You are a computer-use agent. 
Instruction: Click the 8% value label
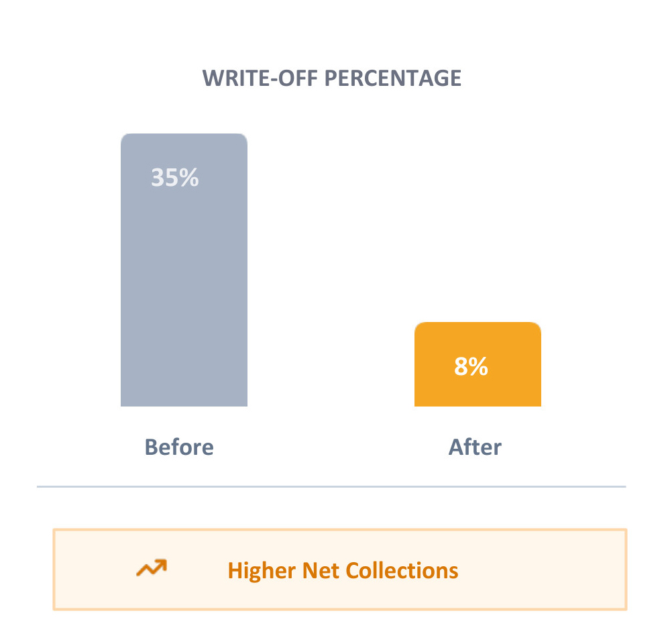(x=471, y=366)
